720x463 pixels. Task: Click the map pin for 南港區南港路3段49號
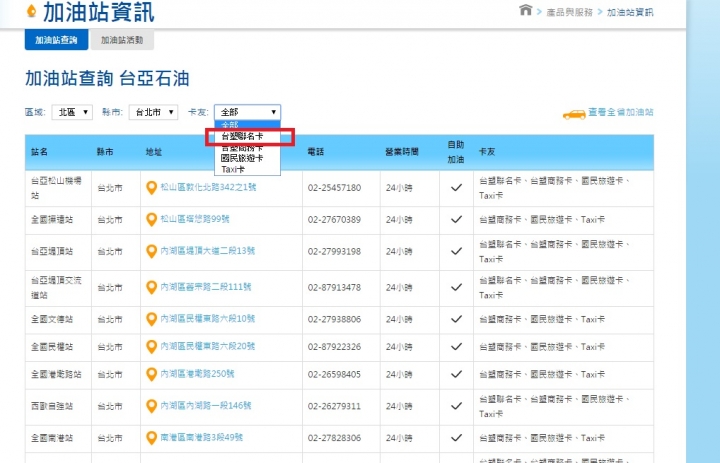[x=151, y=438]
